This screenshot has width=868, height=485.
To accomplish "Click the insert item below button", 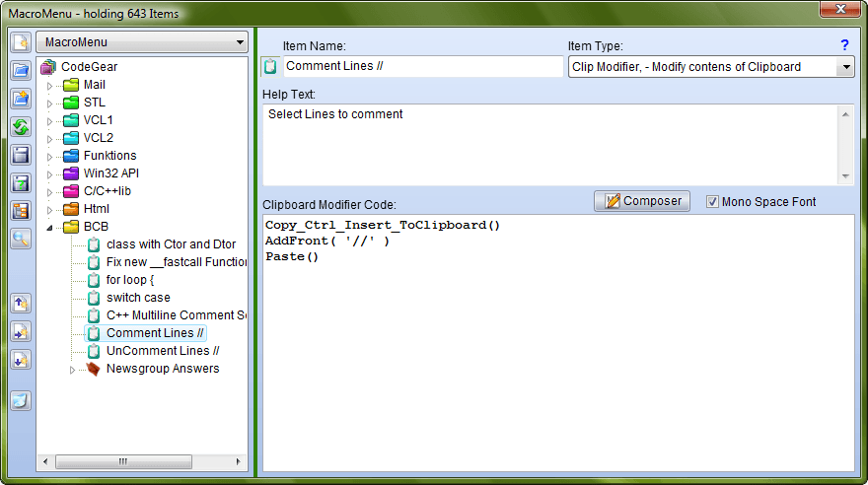I will [x=21, y=360].
